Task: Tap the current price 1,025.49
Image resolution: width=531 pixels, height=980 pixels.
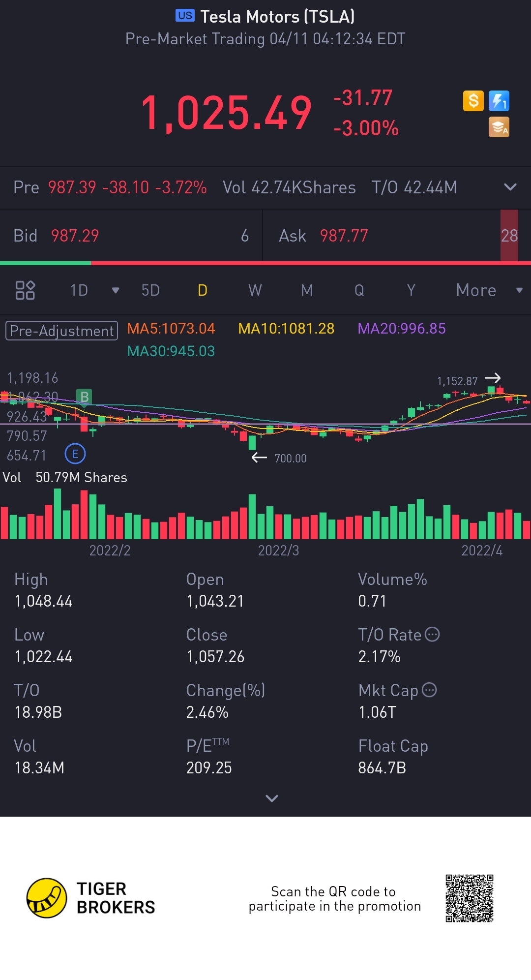Action: pos(227,113)
